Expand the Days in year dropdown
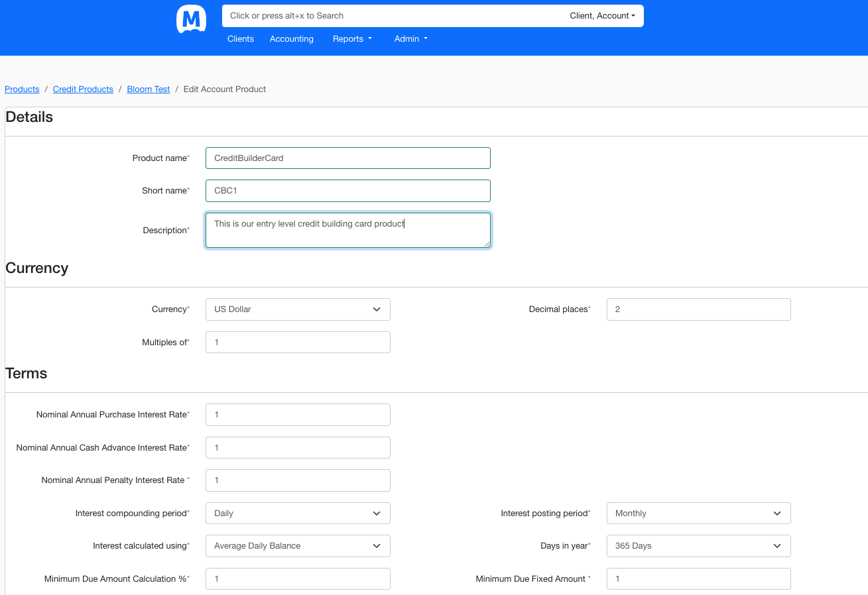 pos(698,546)
